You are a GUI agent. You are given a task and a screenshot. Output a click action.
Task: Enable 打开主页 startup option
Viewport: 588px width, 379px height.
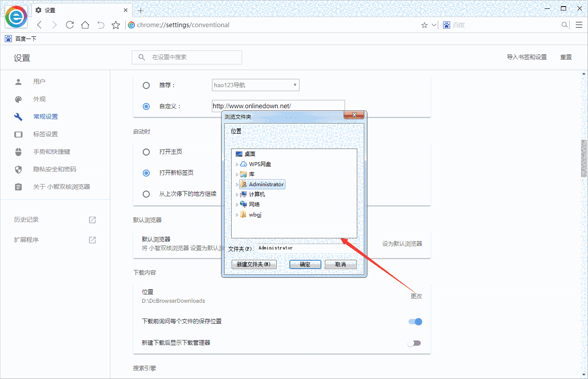pos(146,152)
